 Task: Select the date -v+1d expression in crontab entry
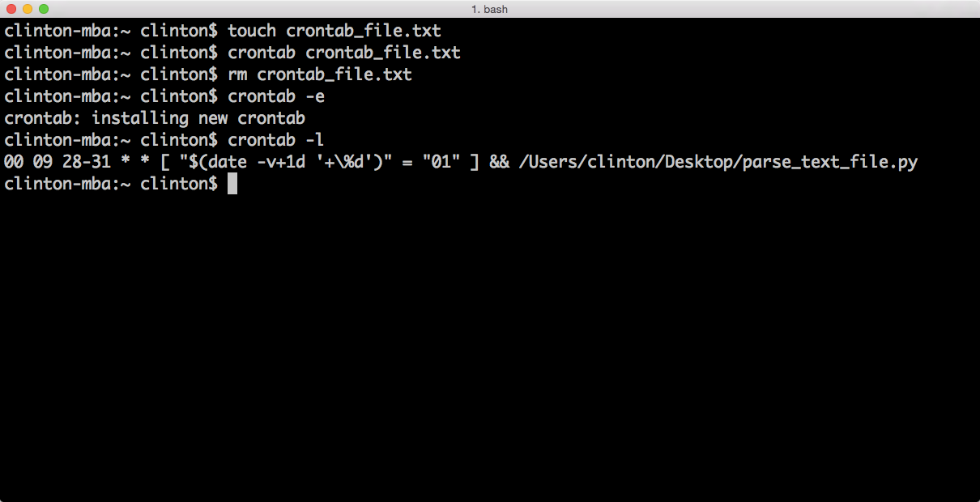tap(255, 161)
